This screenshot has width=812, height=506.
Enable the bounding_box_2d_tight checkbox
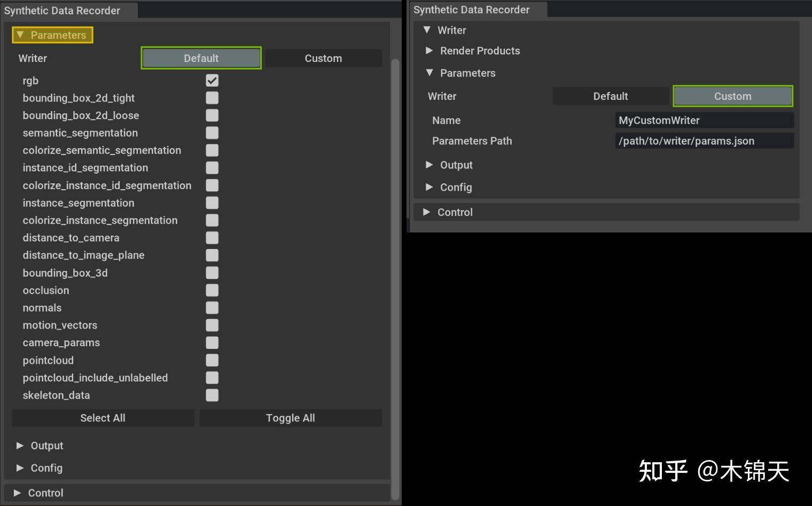pos(212,98)
